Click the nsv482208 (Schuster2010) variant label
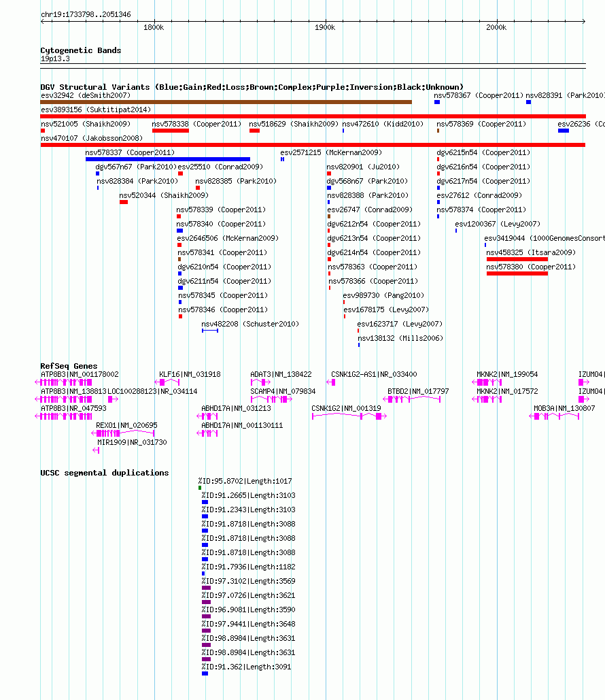The height and width of the screenshot is (700, 605). tap(250, 324)
